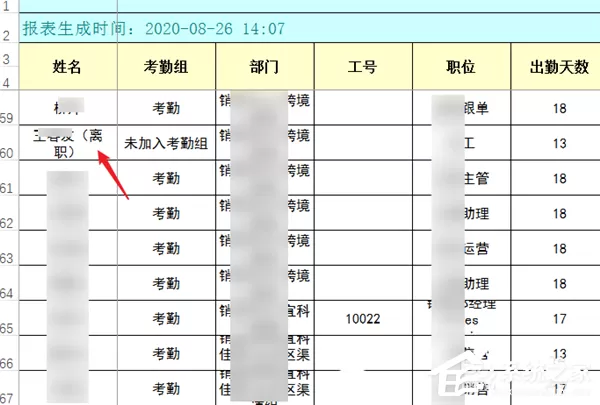The image size is (600, 405).
Task: Select row header 61
Action: click(x=9, y=178)
